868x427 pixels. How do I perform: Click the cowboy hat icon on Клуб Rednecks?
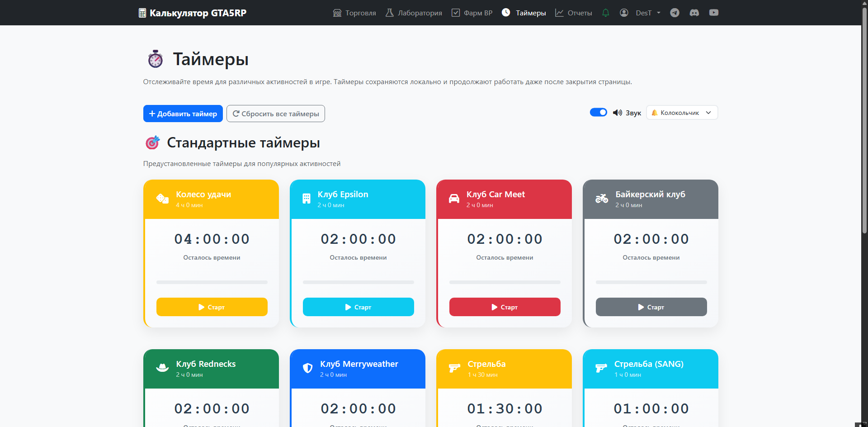pyautogui.click(x=162, y=368)
